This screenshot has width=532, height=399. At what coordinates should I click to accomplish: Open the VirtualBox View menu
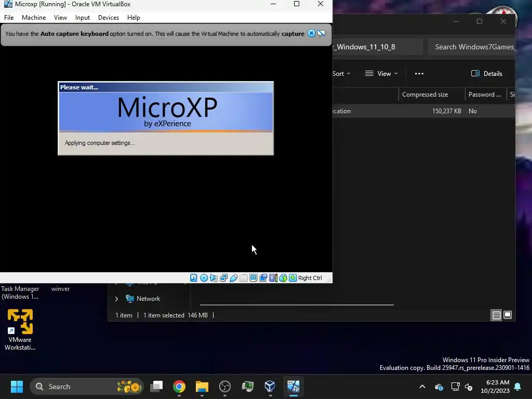pyautogui.click(x=60, y=18)
